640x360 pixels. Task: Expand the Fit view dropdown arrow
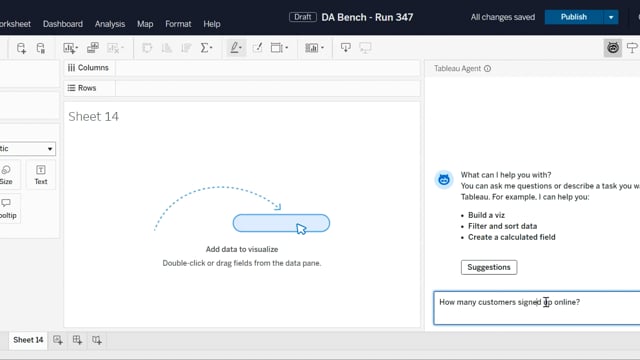pos(287,48)
